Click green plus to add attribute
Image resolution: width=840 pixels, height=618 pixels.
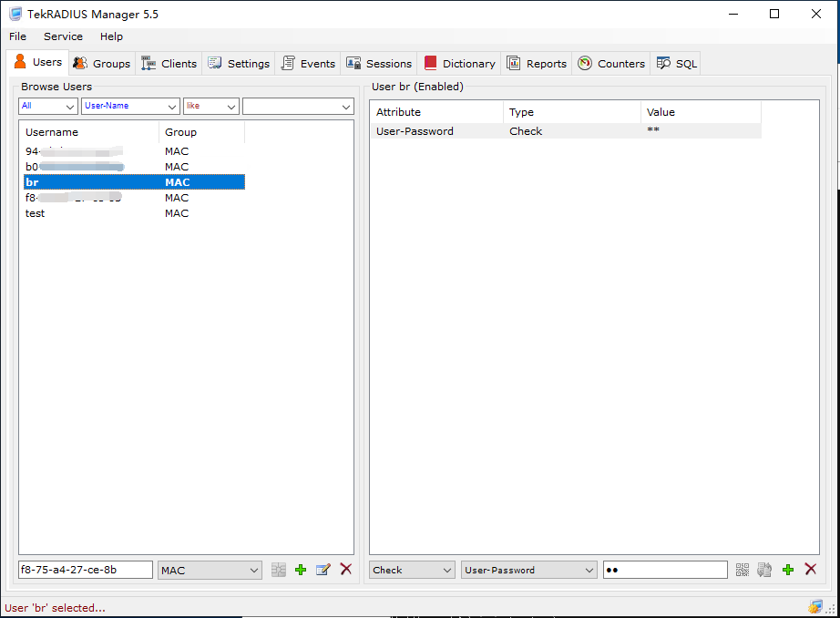click(x=787, y=570)
